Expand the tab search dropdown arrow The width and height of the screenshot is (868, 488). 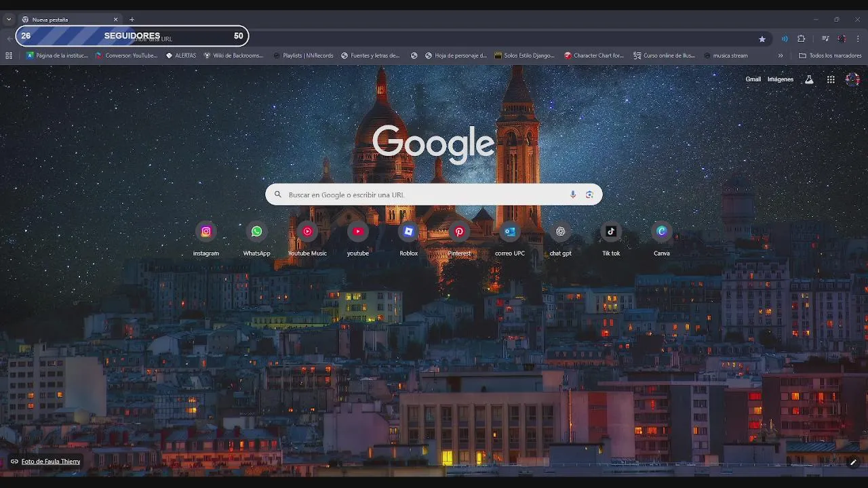[9, 20]
